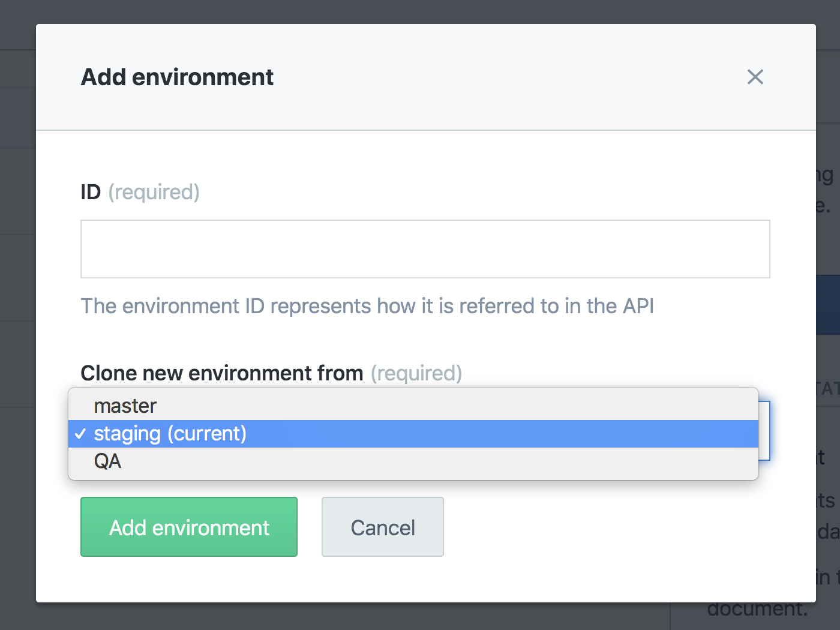The width and height of the screenshot is (840, 630).
Task: Select master from the clone list
Action: point(125,406)
